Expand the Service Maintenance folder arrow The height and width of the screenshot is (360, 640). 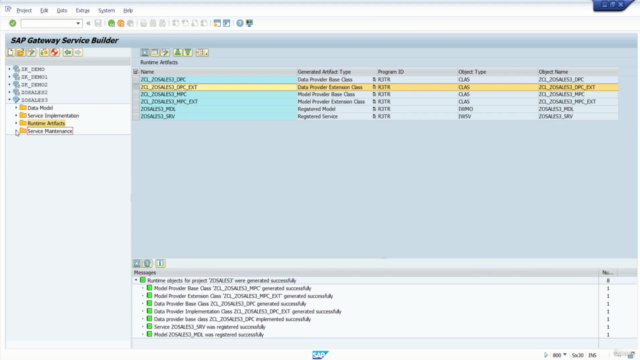(16, 131)
